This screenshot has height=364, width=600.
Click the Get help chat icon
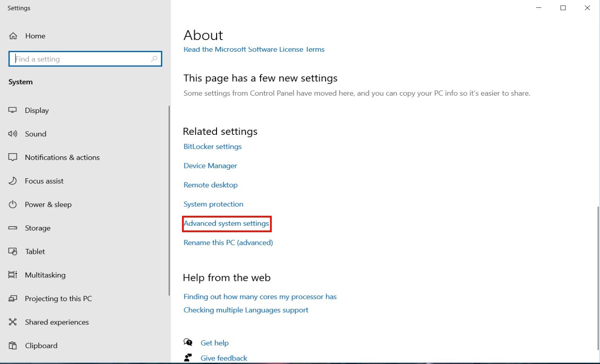coord(188,342)
